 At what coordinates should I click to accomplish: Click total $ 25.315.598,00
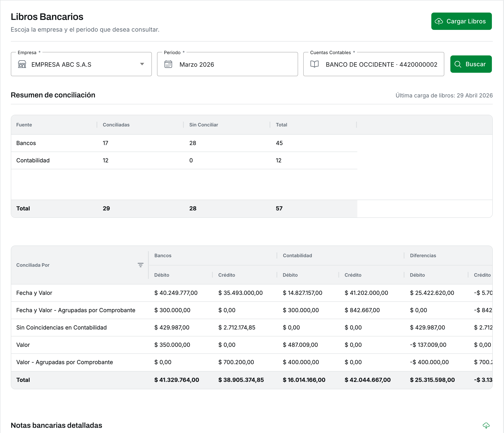click(432, 380)
